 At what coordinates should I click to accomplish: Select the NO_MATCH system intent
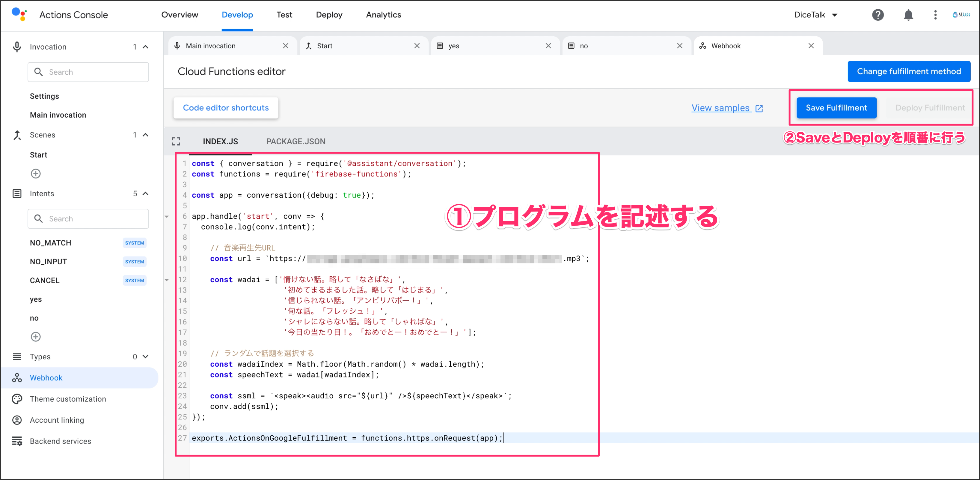pyautogui.click(x=51, y=243)
